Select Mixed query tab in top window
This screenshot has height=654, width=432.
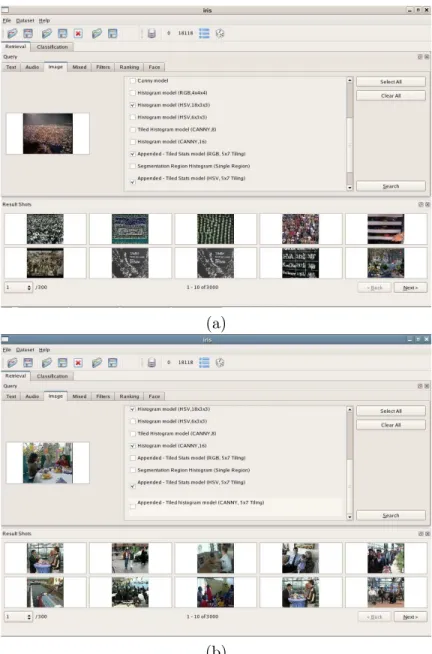coord(79,67)
